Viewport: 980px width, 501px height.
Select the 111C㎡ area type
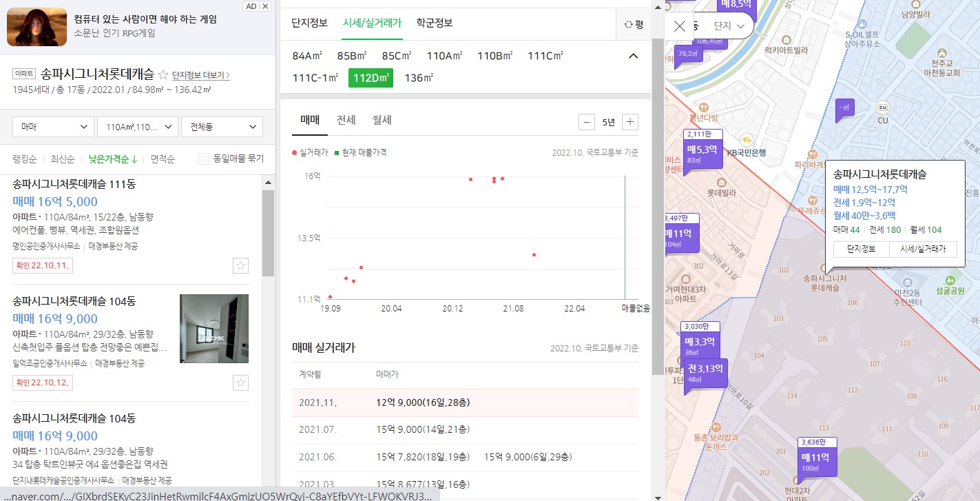click(x=545, y=56)
